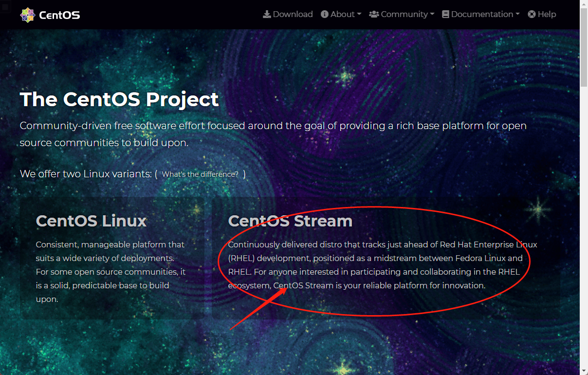Open the "What's the difference?" link
This screenshot has width=588, height=375.
pyautogui.click(x=200, y=174)
